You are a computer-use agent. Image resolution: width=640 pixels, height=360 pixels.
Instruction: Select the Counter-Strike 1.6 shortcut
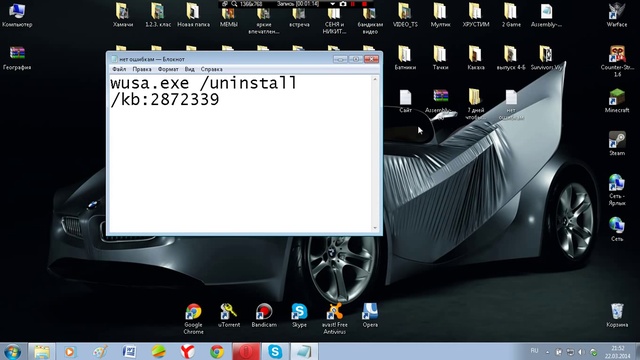pyautogui.click(x=617, y=61)
